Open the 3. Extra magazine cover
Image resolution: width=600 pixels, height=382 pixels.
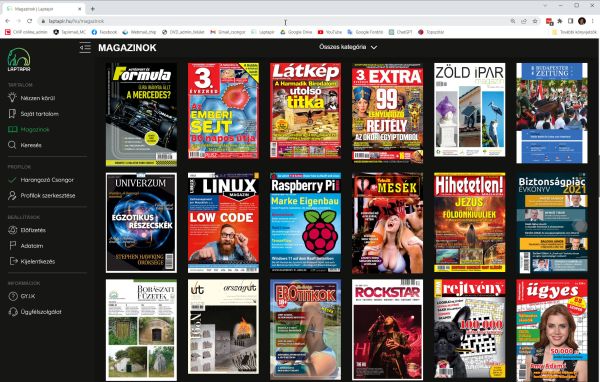[388, 113]
